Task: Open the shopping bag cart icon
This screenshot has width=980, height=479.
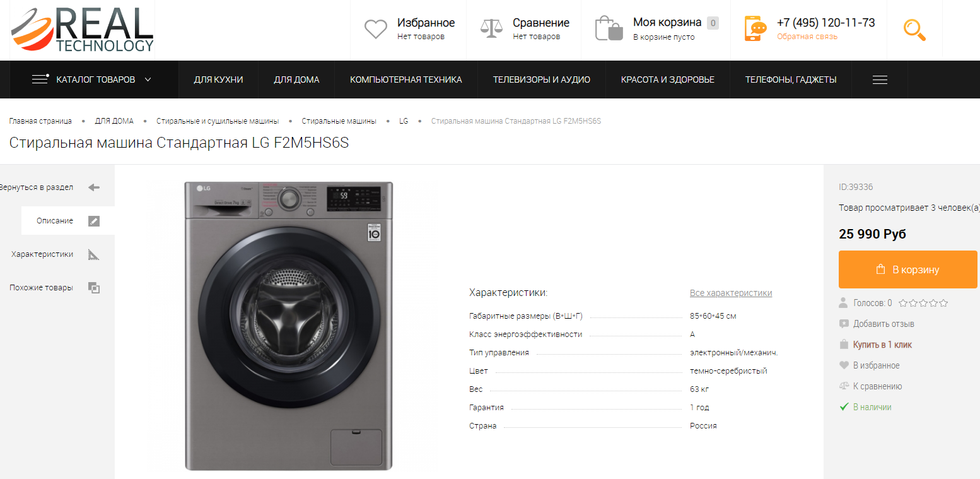Action: [609, 29]
